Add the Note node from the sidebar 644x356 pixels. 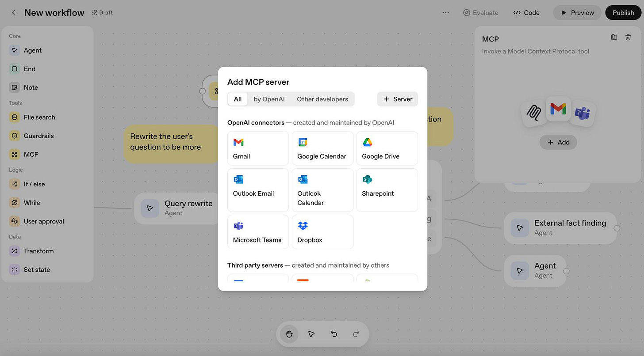[x=47, y=87]
